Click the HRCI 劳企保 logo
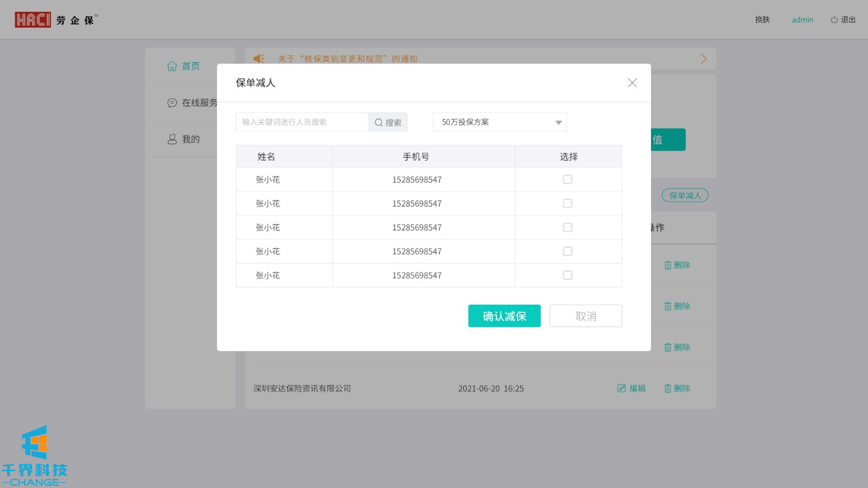 pos(56,20)
